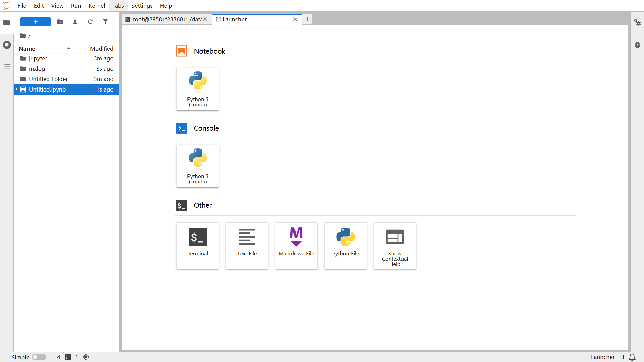Click the Other section icon
644x362 pixels.
tap(182, 205)
